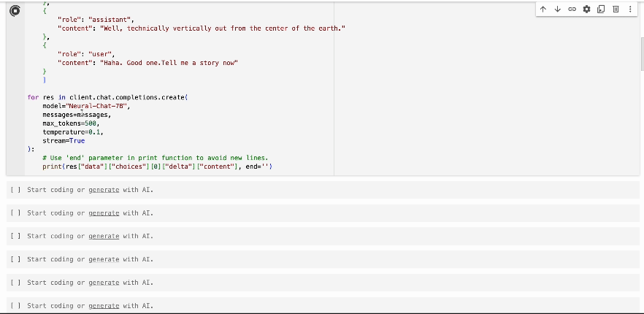Open 'generate' with AI in fifth empty cell

pyautogui.click(x=103, y=283)
